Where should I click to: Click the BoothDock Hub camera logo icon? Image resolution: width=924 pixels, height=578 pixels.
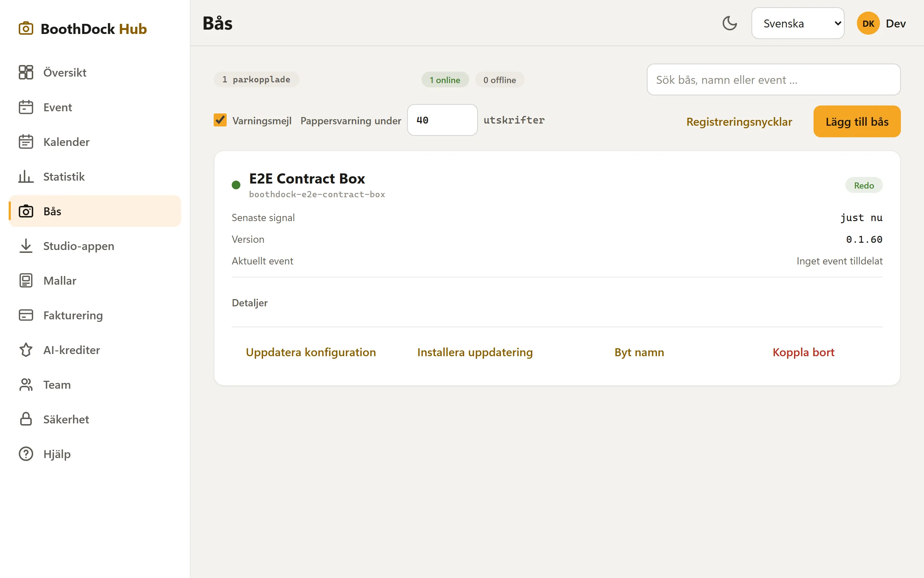pyautogui.click(x=26, y=29)
